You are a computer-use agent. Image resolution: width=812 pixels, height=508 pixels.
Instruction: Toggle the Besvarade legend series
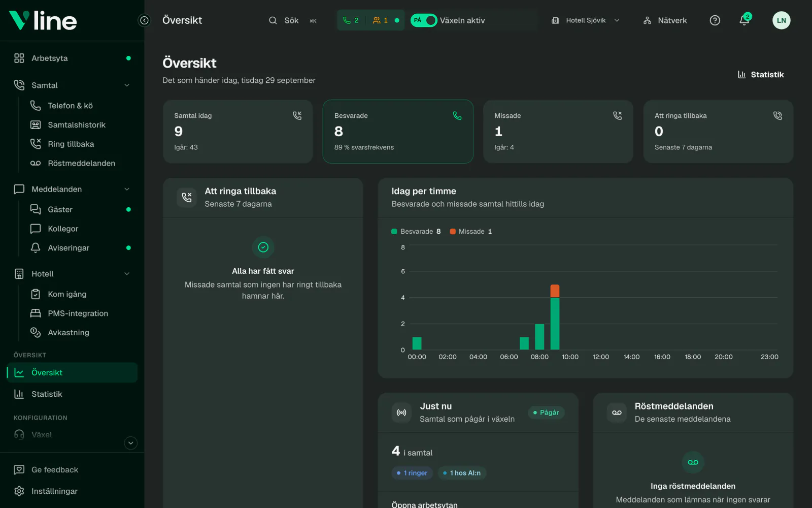[416, 232]
